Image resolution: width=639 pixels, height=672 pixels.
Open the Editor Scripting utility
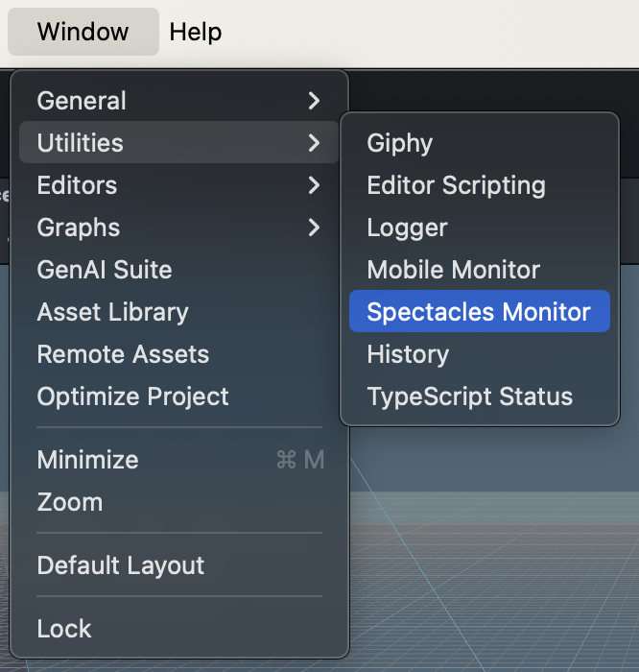pos(457,185)
